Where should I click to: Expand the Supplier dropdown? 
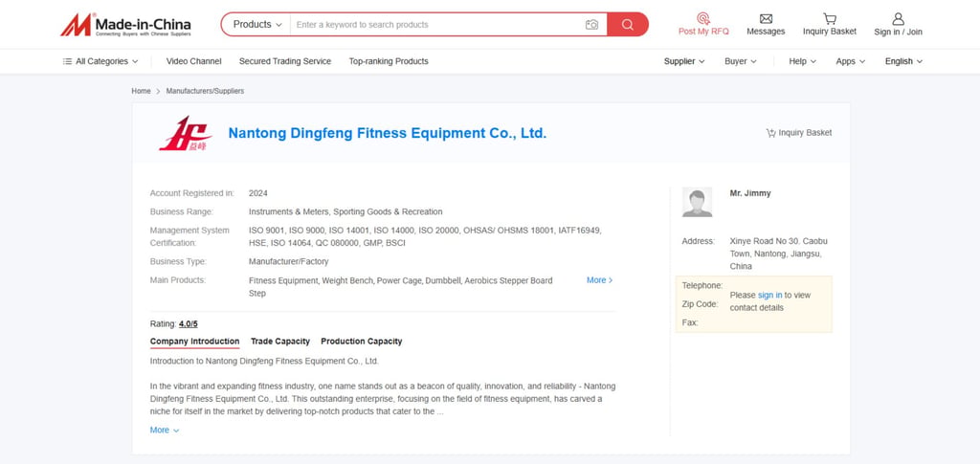pos(684,61)
